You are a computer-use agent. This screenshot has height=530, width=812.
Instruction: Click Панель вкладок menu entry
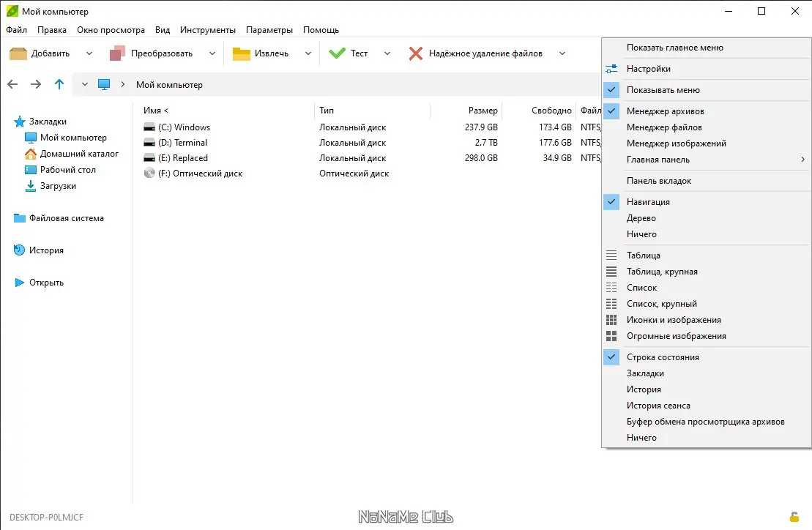pyautogui.click(x=707, y=181)
